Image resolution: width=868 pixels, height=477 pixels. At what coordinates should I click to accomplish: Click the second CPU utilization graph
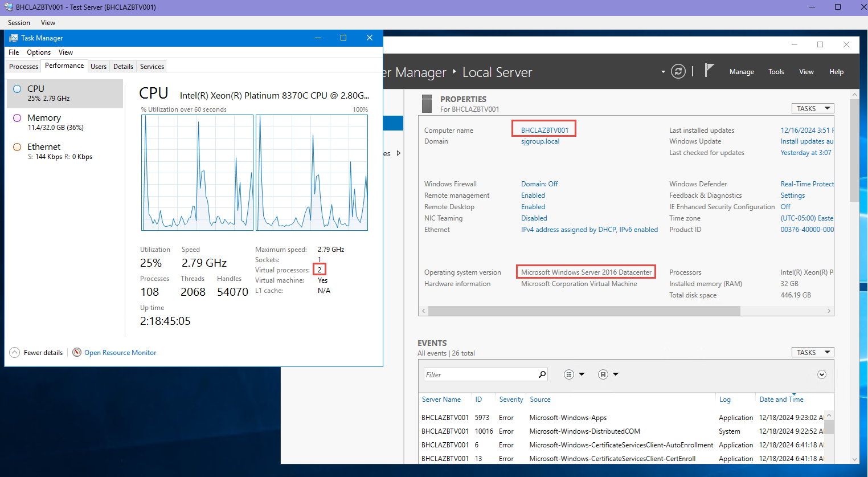[x=312, y=173]
